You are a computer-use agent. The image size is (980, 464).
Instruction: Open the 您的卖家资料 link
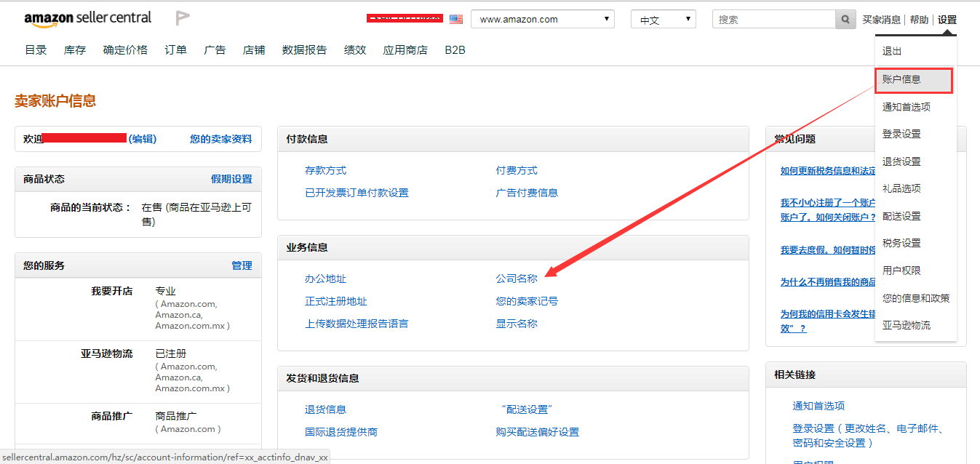pos(221,139)
